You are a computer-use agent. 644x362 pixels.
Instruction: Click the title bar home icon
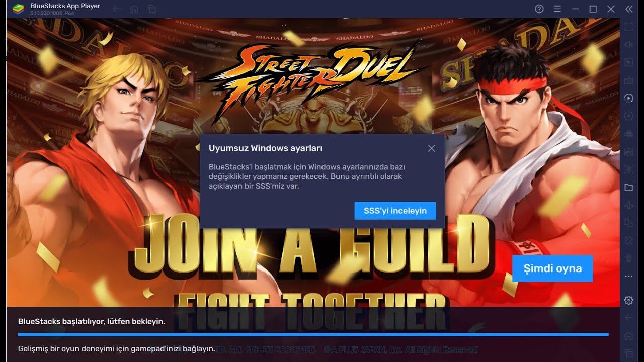[x=134, y=9]
